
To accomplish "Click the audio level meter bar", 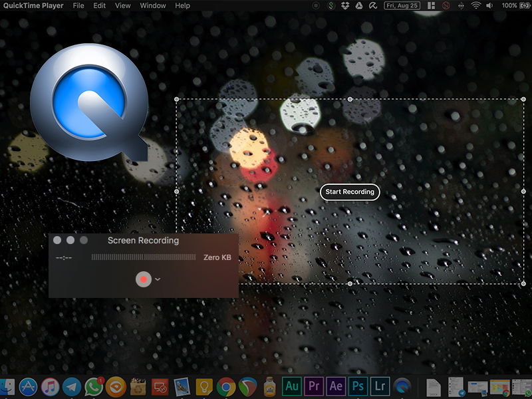I will point(144,257).
